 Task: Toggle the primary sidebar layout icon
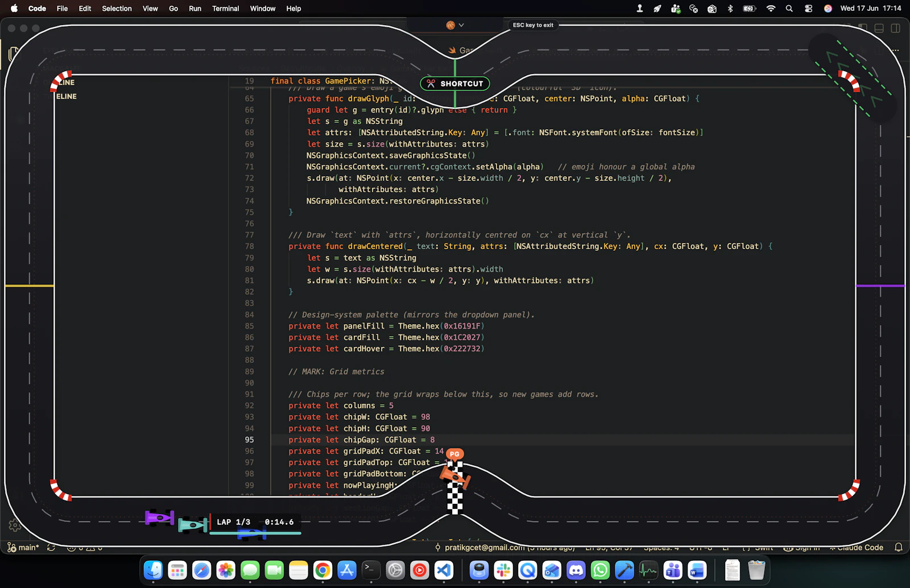point(863,28)
